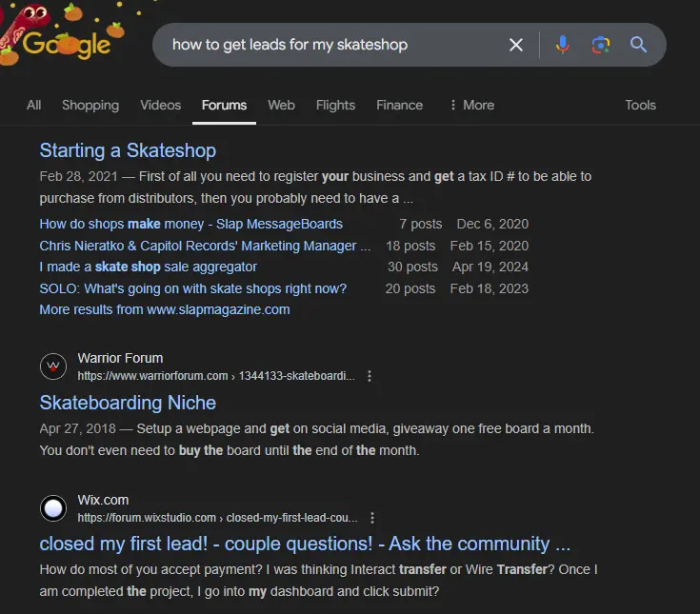Click the 'Apr 27, 2018' snippet date

[x=78, y=428]
